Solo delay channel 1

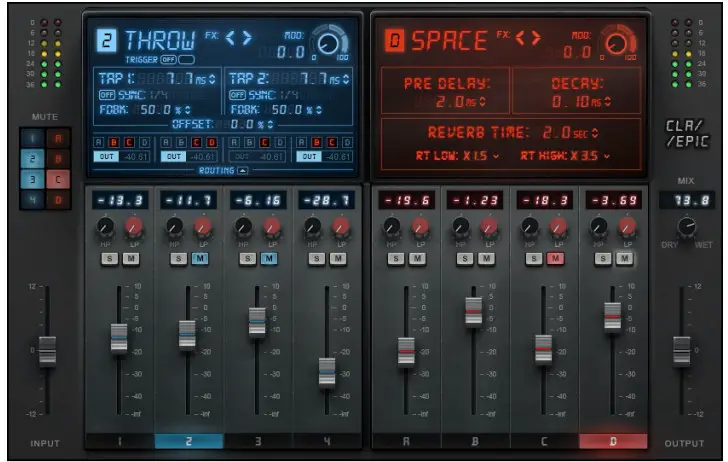(x=110, y=259)
